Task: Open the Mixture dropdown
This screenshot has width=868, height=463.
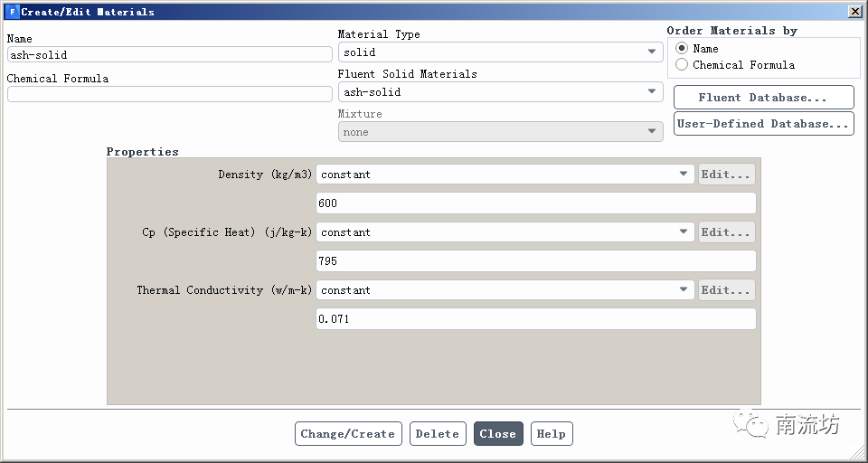Action: click(500, 132)
